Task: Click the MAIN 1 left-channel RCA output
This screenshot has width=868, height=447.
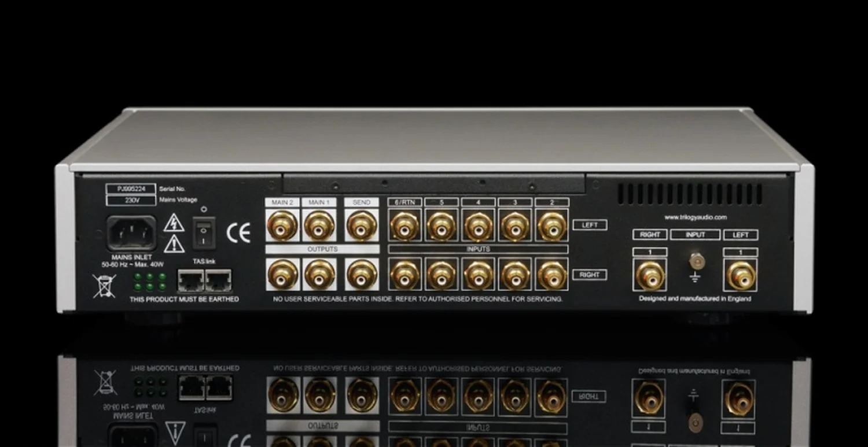Action: point(319,226)
